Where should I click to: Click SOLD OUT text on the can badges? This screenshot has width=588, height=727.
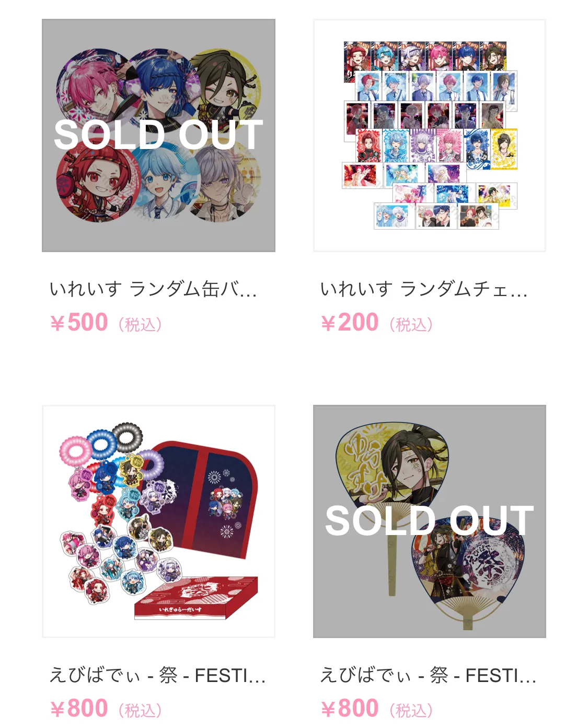158,135
